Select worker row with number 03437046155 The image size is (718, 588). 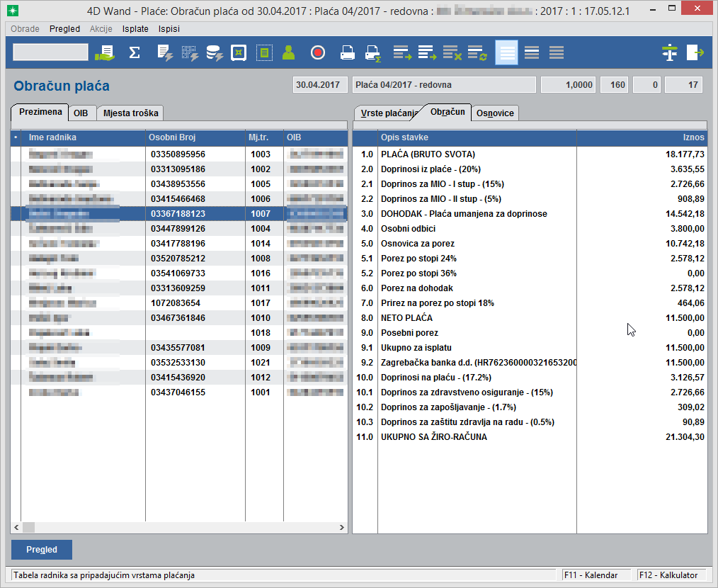pyautogui.click(x=179, y=392)
